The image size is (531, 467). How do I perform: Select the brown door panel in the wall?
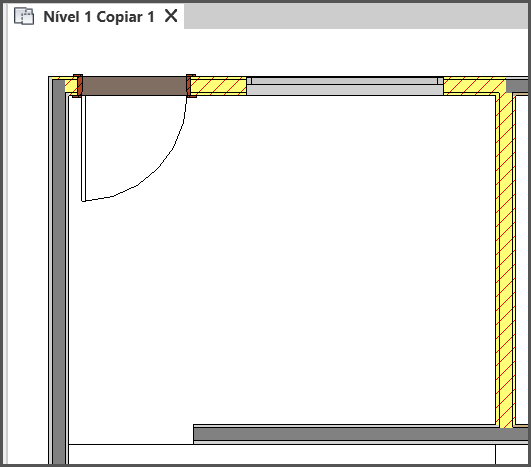134,86
